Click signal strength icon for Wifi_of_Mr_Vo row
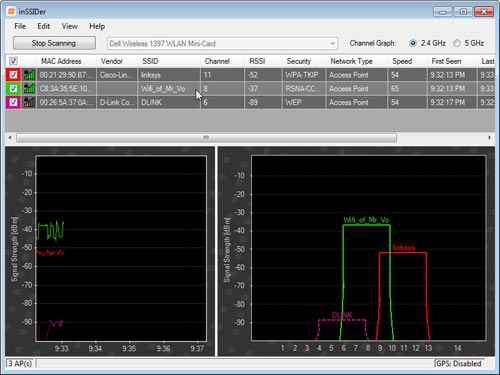 pos(29,88)
